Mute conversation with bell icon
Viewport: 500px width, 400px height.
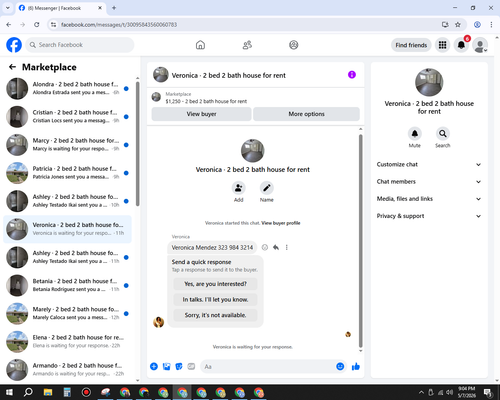(415, 134)
